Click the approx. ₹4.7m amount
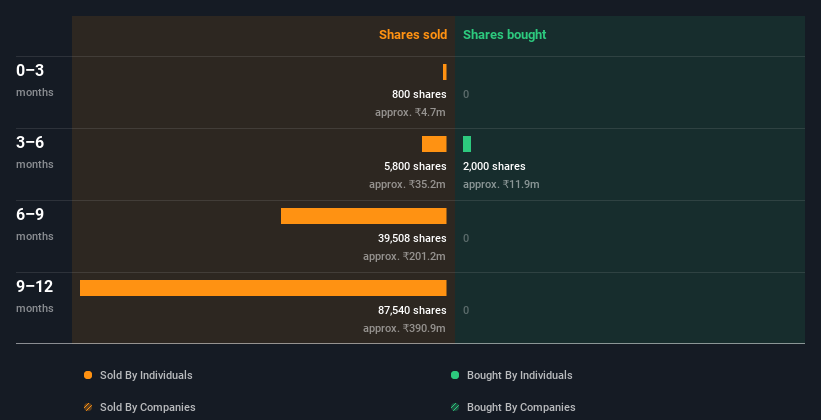 [410, 112]
